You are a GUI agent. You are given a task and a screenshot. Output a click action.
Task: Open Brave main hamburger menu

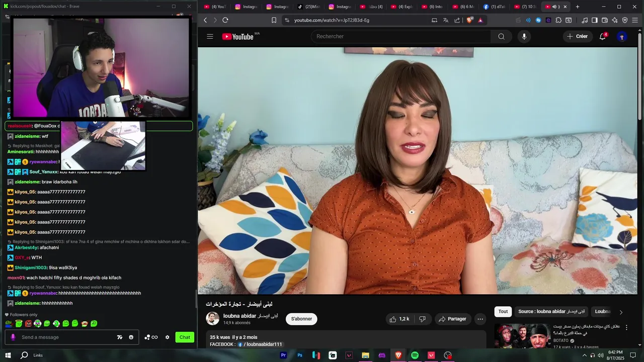point(635,20)
